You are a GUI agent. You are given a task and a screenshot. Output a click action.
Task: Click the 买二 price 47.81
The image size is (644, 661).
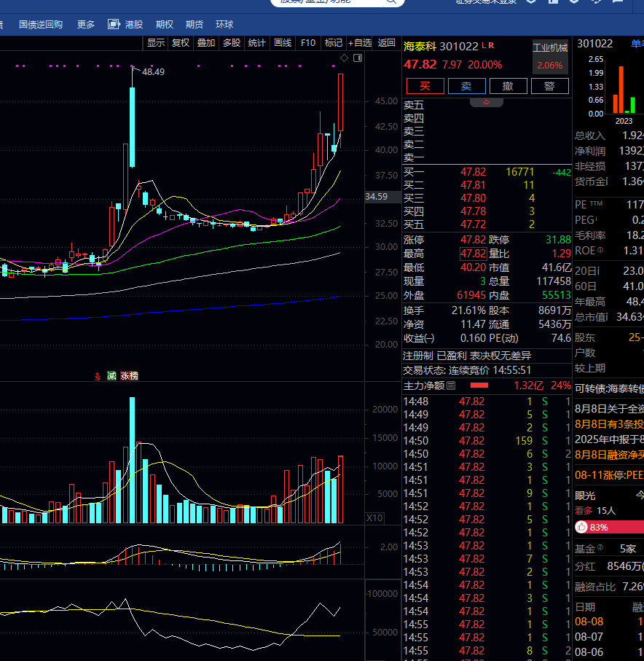click(x=473, y=185)
